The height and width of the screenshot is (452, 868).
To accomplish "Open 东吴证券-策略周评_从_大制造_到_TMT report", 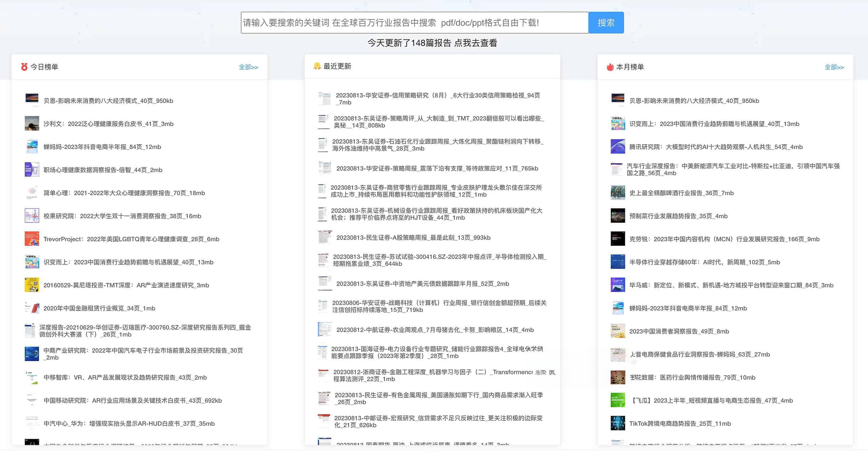I will click(439, 122).
